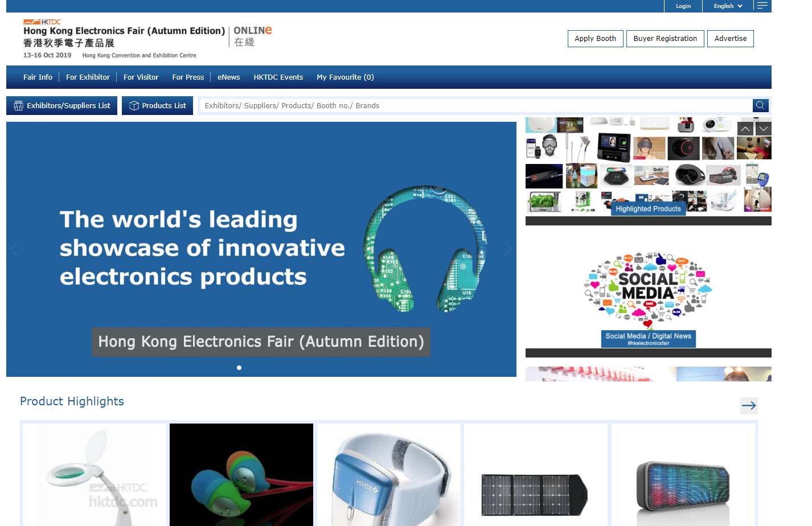Click Advertise button
The image size is (812, 526).
pos(731,39)
